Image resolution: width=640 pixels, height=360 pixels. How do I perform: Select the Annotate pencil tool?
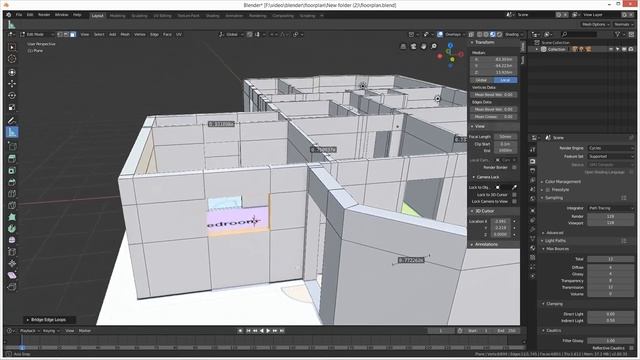pyautogui.click(x=12, y=120)
